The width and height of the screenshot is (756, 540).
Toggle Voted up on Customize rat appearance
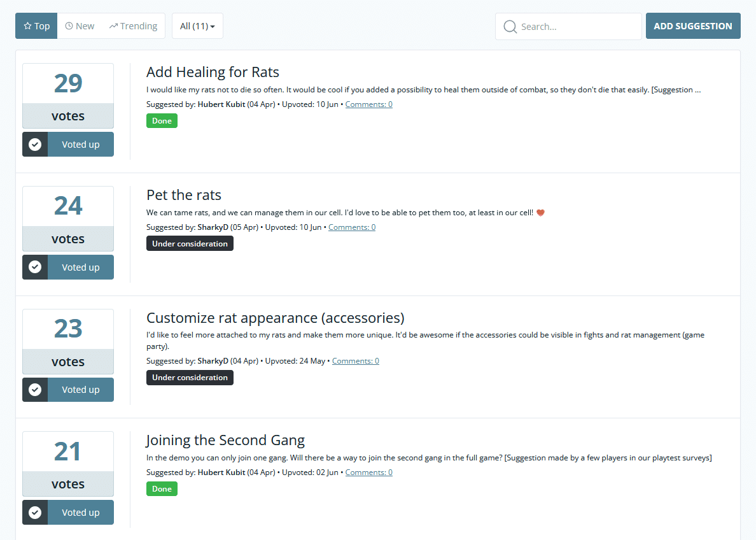[68, 390]
